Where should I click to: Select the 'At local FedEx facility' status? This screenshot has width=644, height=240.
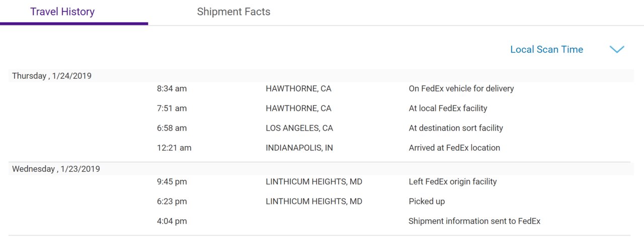[x=448, y=108]
